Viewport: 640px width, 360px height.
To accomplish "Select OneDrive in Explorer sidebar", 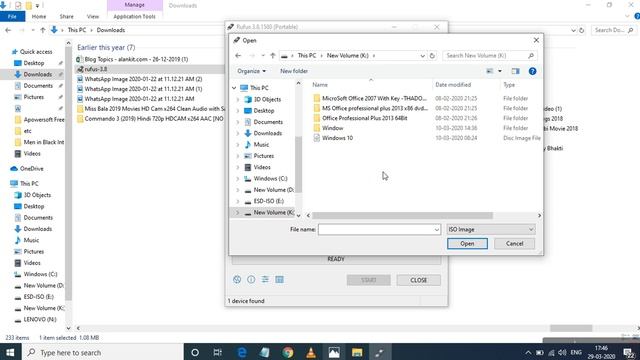I will click(31, 169).
